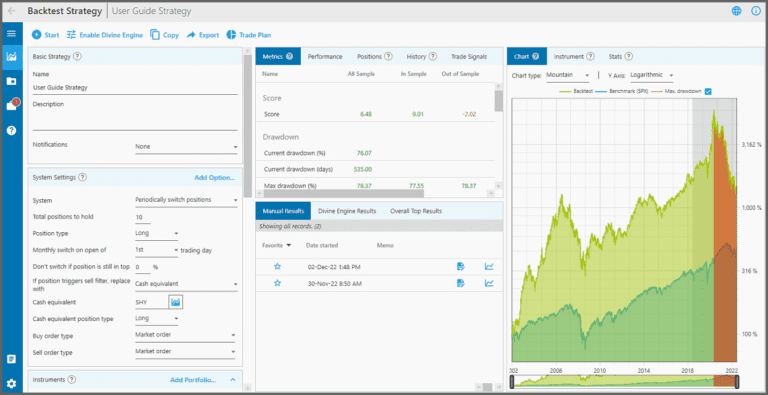Switch to the History tab
Viewport: 768px width, 395px height.
(x=421, y=56)
